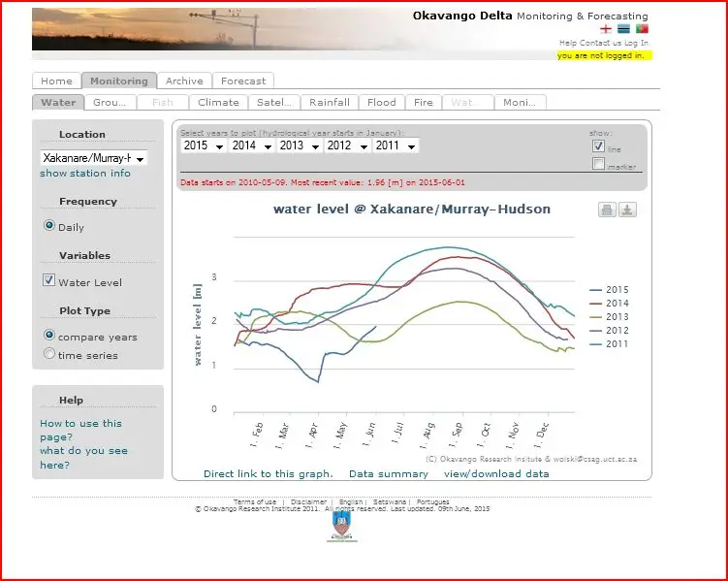Screen dimensions: 728x581
Task: Download the chart with the download icon
Action: coord(627,210)
